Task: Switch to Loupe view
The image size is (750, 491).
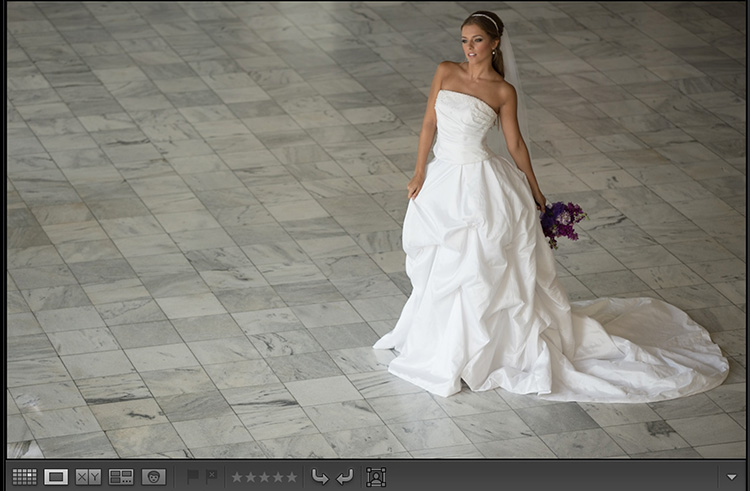Action: (56, 477)
